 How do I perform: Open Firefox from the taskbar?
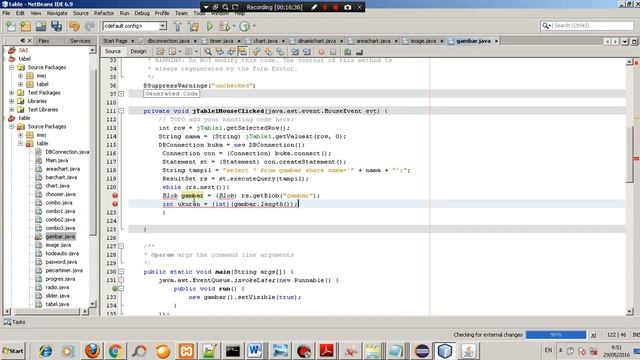[92, 351]
